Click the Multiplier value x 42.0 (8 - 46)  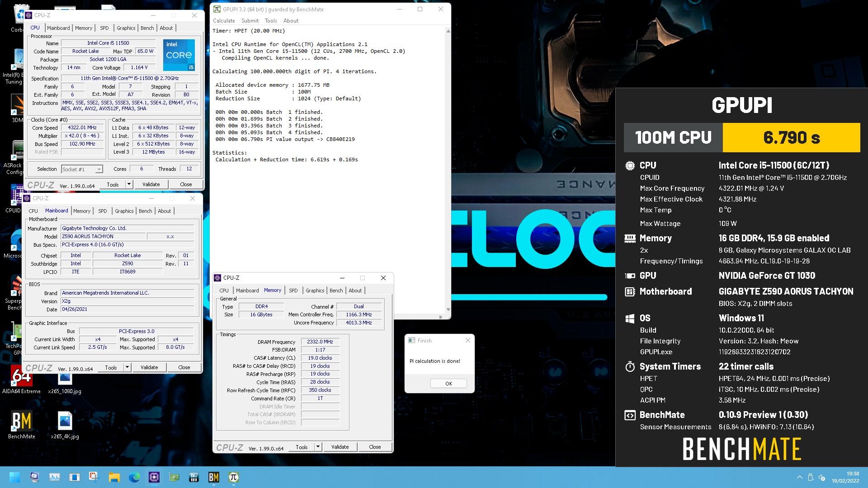click(x=82, y=136)
